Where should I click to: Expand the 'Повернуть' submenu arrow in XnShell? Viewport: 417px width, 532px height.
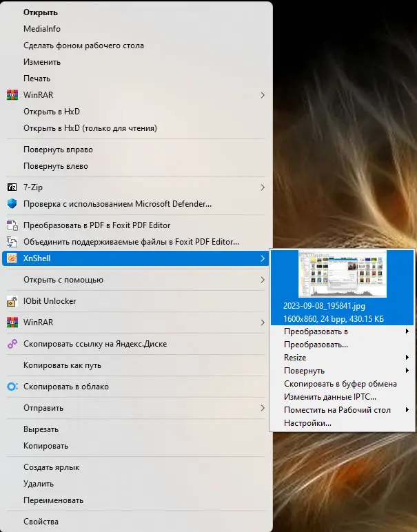click(407, 371)
